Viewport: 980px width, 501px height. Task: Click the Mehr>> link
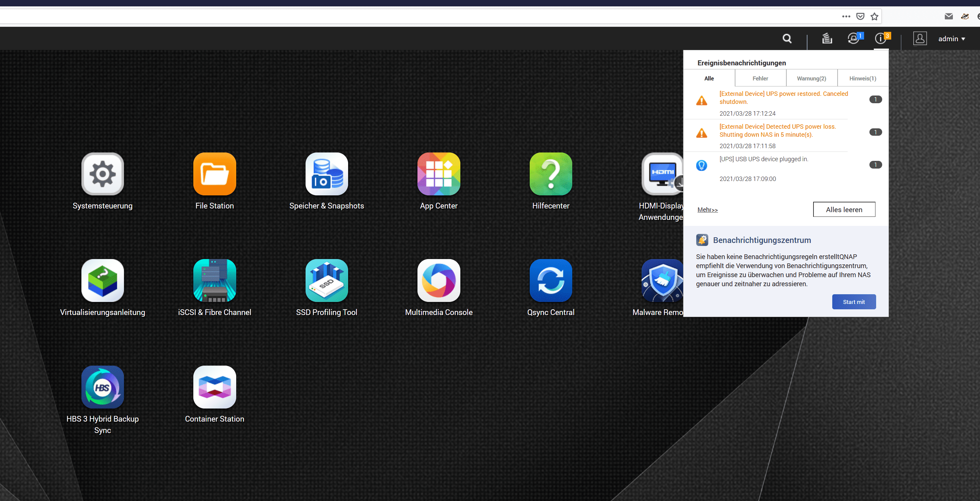pyautogui.click(x=707, y=209)
